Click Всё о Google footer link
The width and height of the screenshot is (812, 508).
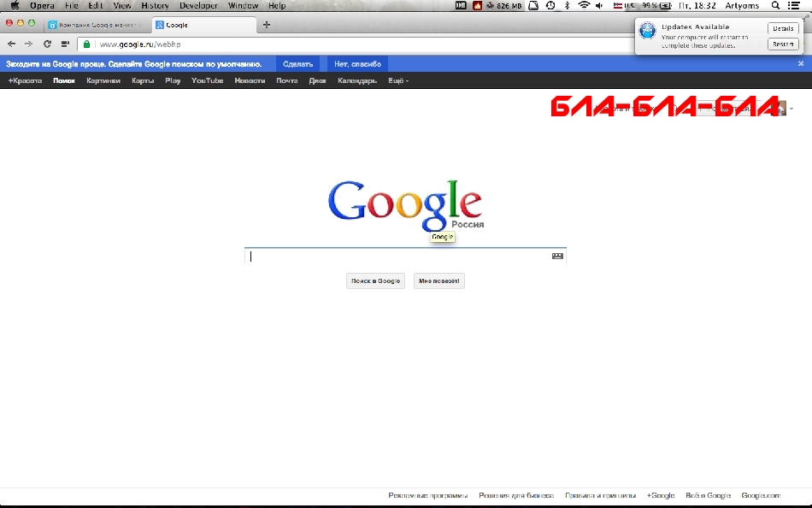point(708,495)
